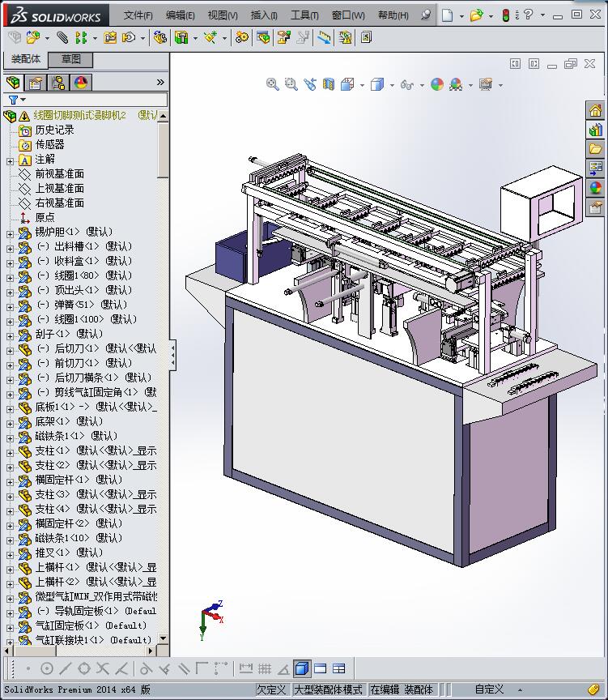Toggle the four-pane view layout button

(339, 668)
